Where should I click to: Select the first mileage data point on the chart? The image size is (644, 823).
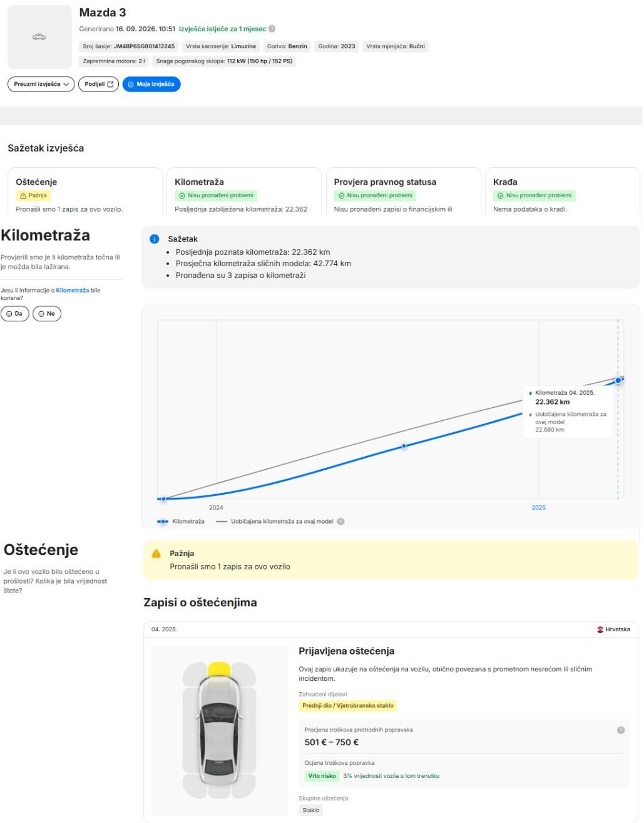click(164, 499)
